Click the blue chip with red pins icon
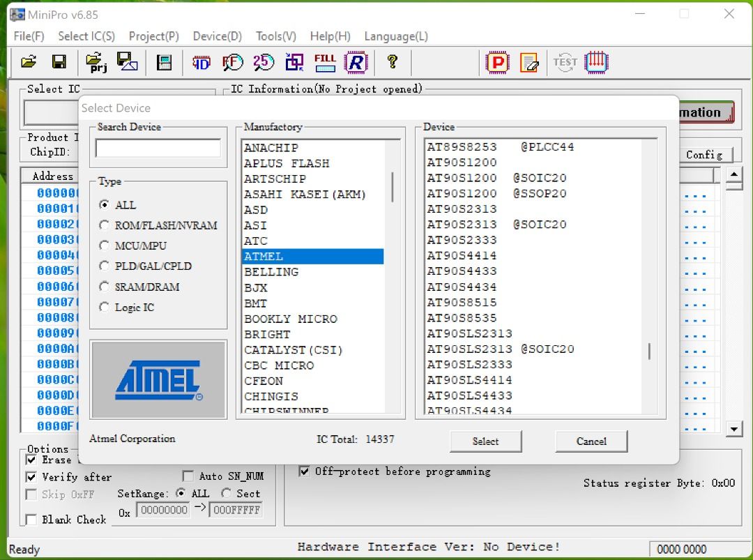Viewport: 753px width, 560px height. click(x=596, y=63)
